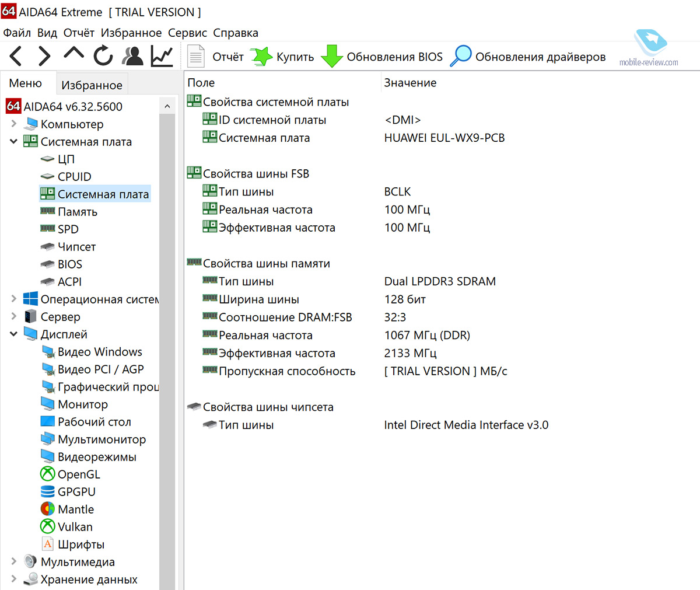Generate a report with the Отчёт button
The height and width of the screenshot is (590, 700).
(x=215, y=57)
